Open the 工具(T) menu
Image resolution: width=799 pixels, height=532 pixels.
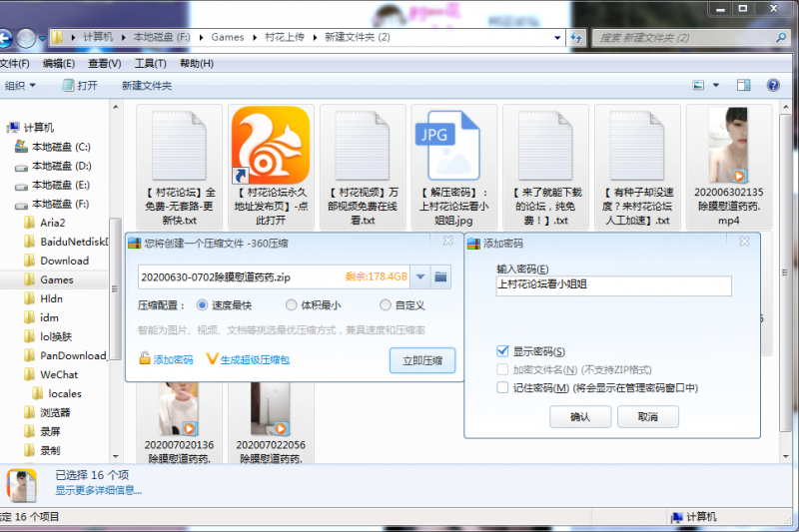tap(150, 64)
